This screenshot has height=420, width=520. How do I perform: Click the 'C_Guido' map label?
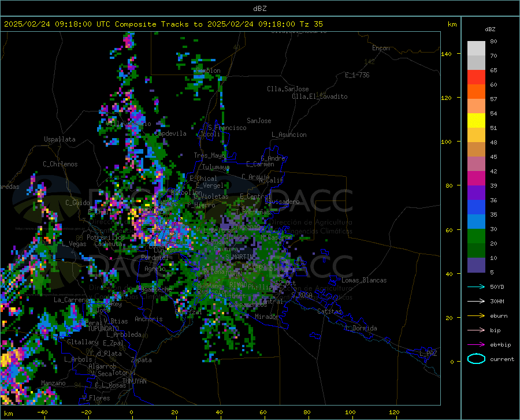click(x=77, y=203)
